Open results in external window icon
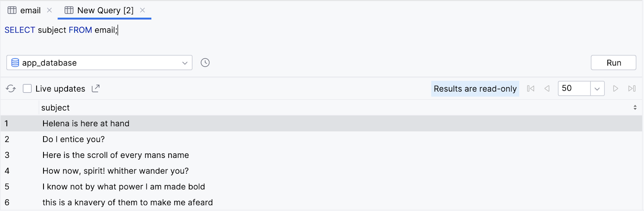 click(95, 89)
